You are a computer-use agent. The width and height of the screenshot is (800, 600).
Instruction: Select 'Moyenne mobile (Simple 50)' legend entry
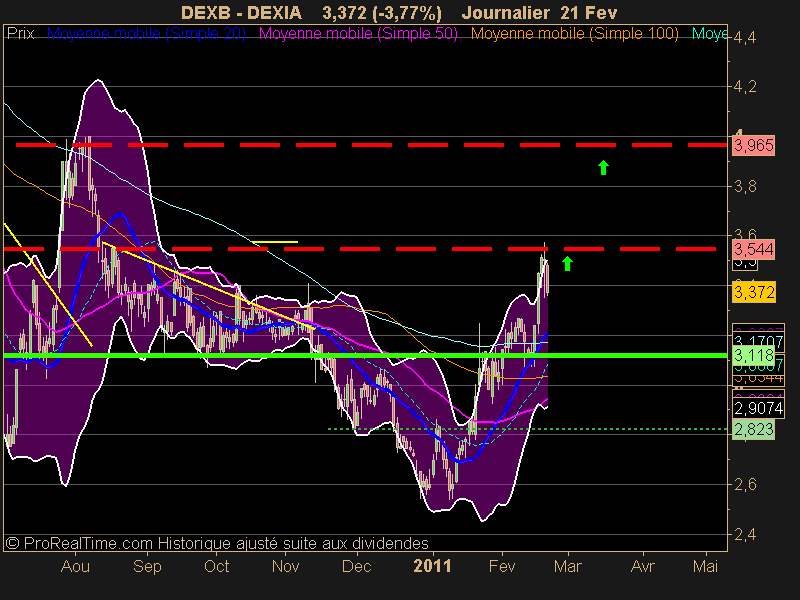click(x=358, y=34)
